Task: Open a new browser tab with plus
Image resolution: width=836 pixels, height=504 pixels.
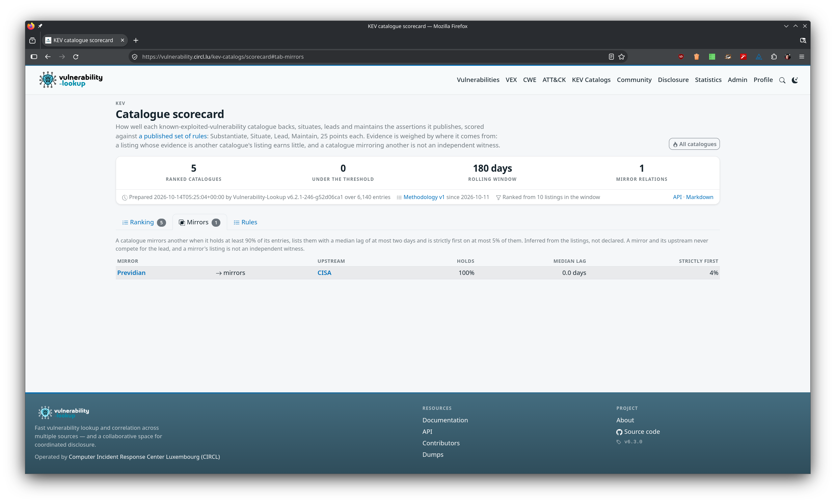Action: tap(136, 40)
